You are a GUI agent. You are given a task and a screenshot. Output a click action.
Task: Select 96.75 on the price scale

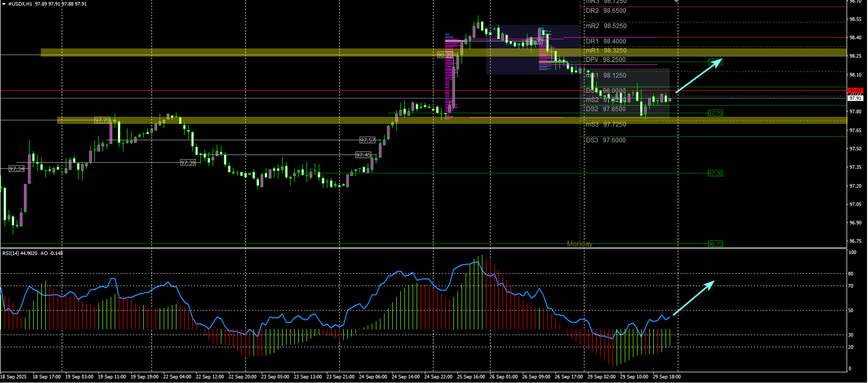pyautogui.click(x=855, y=241)
